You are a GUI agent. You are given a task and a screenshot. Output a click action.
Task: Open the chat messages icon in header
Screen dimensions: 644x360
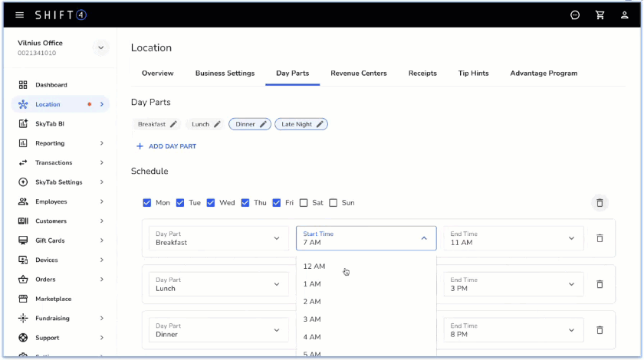pyautogui.click(x=575, y=15)
